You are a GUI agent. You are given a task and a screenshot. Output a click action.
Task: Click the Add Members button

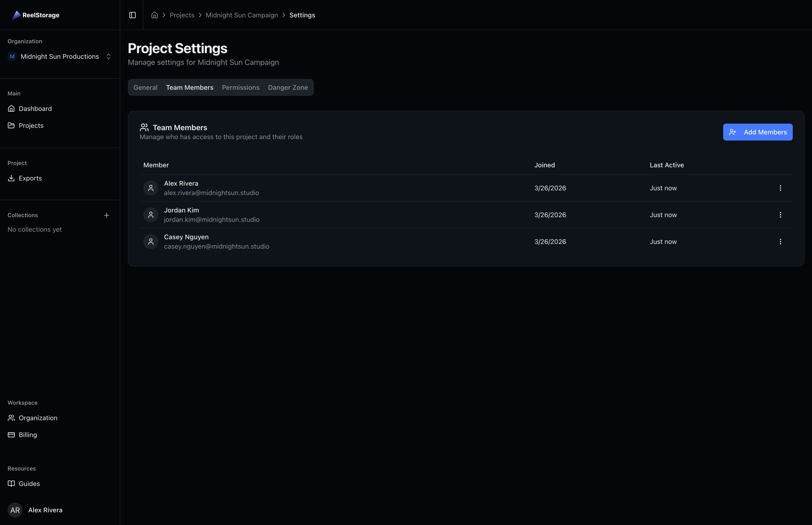[x=757, y=132]
